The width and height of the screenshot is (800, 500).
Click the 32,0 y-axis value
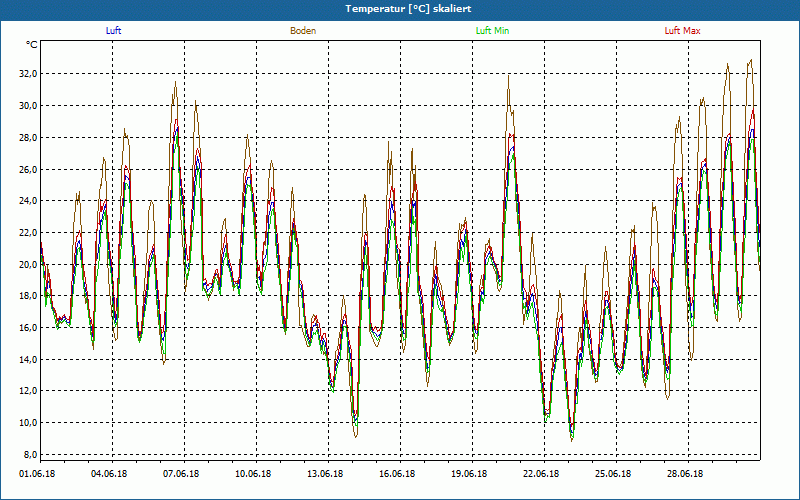(x=28, y=74)
